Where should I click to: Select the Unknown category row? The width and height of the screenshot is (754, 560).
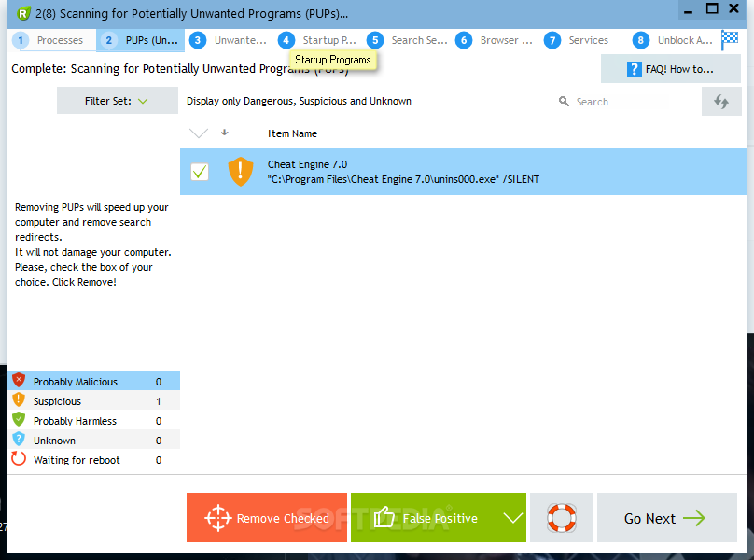click(x=93, y=441)
